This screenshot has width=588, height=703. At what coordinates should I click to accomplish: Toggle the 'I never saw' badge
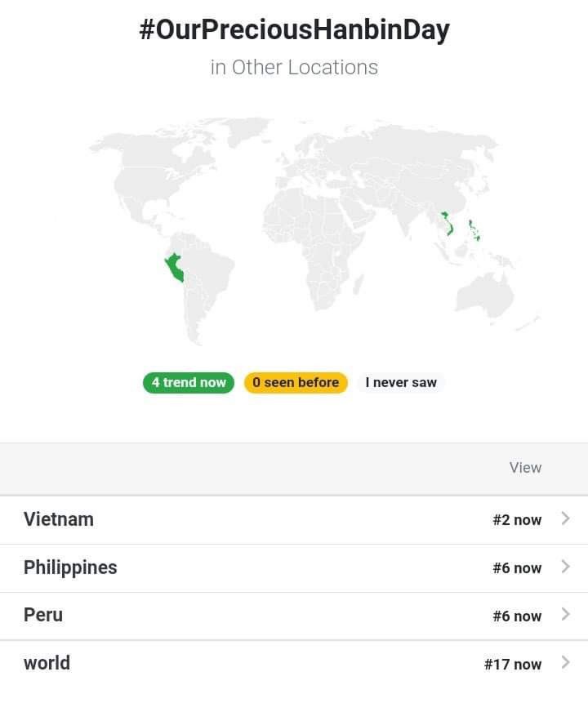click(401, 382)
